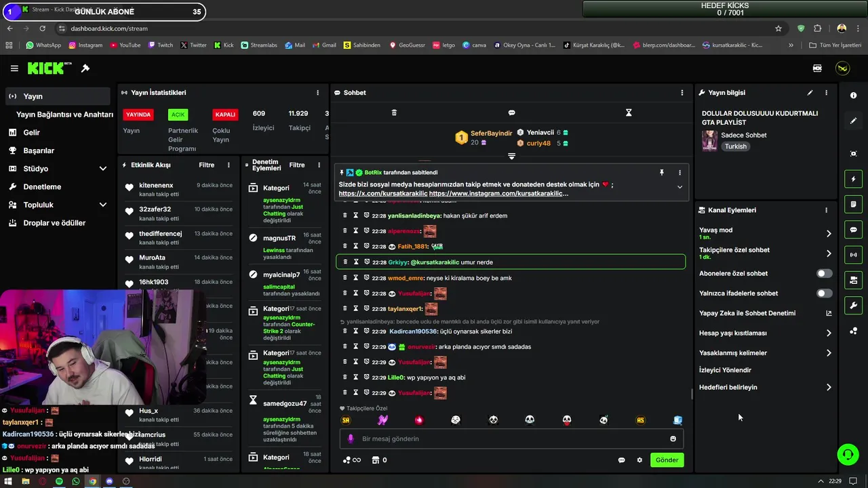Click the info icon in the right toolbar

click(853, 96)
